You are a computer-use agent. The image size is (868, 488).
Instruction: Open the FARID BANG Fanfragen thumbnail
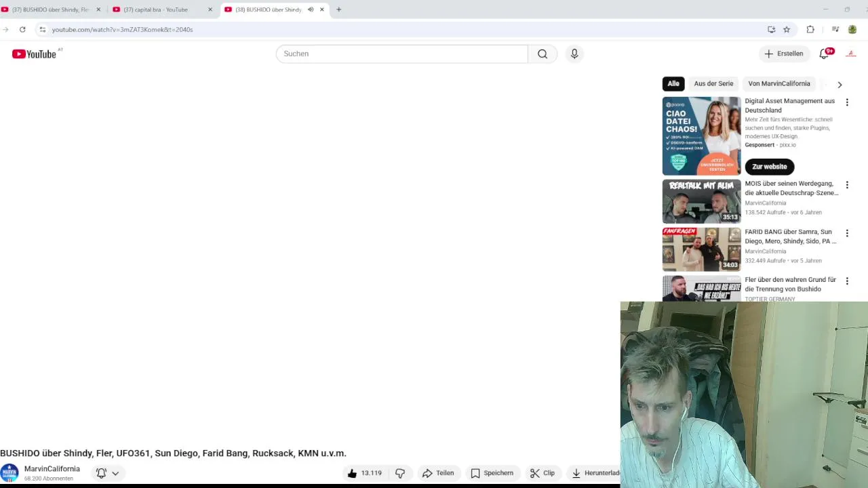click(702, 249)
